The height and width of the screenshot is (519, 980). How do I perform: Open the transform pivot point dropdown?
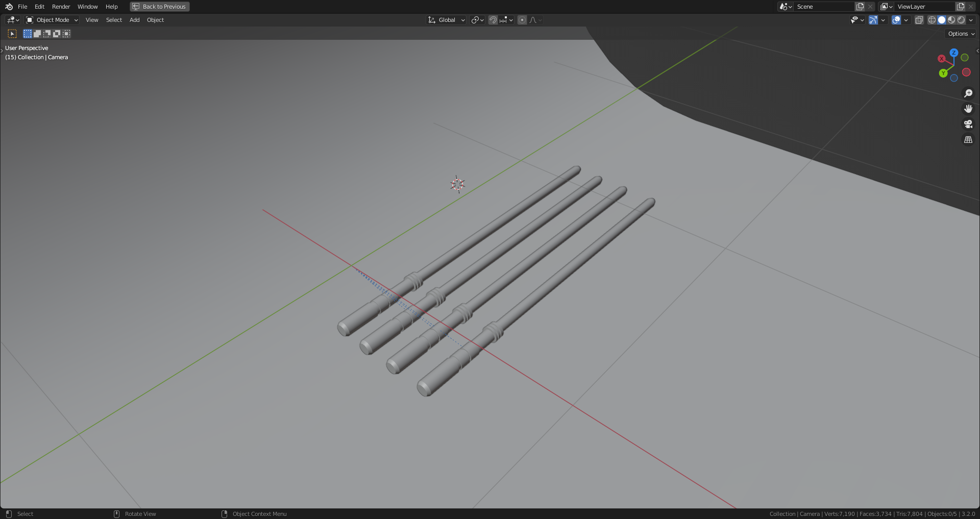click(x=476, y=20)
